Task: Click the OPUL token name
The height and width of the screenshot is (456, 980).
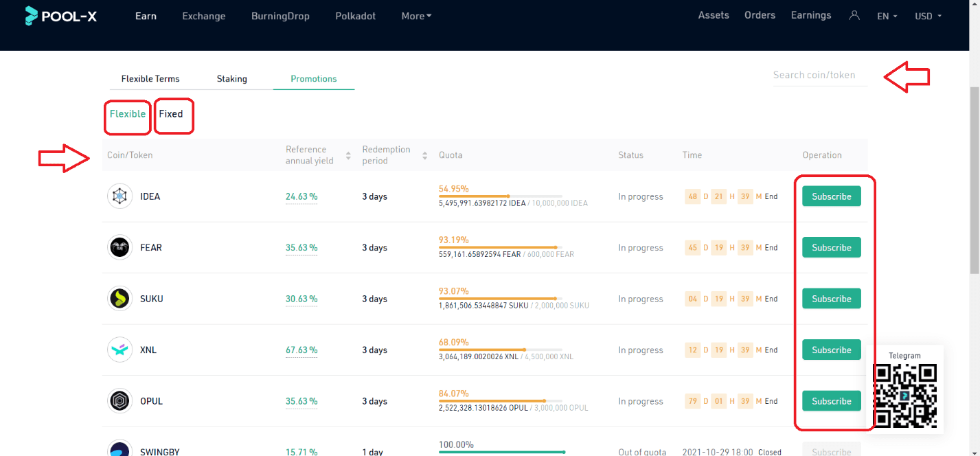Action: pos(151,401)
